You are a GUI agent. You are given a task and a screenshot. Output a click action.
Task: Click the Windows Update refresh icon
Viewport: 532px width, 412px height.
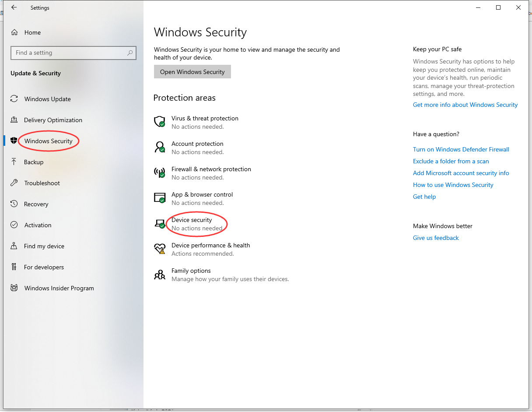tap(14, 99)
